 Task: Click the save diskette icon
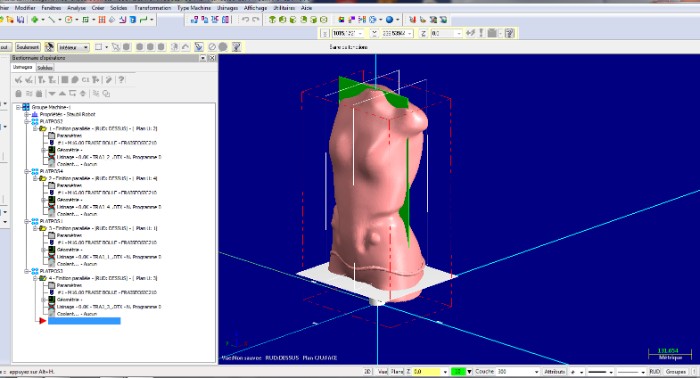(20, 20)
